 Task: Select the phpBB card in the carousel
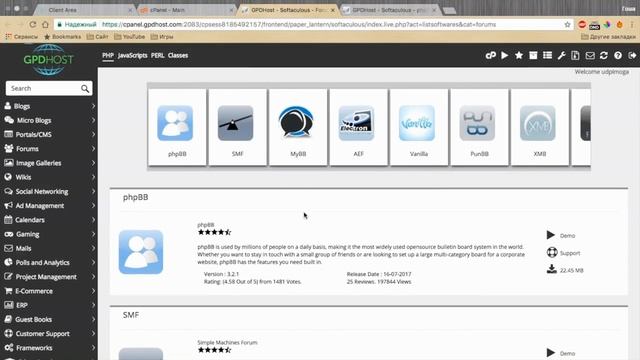coord(177,127)
